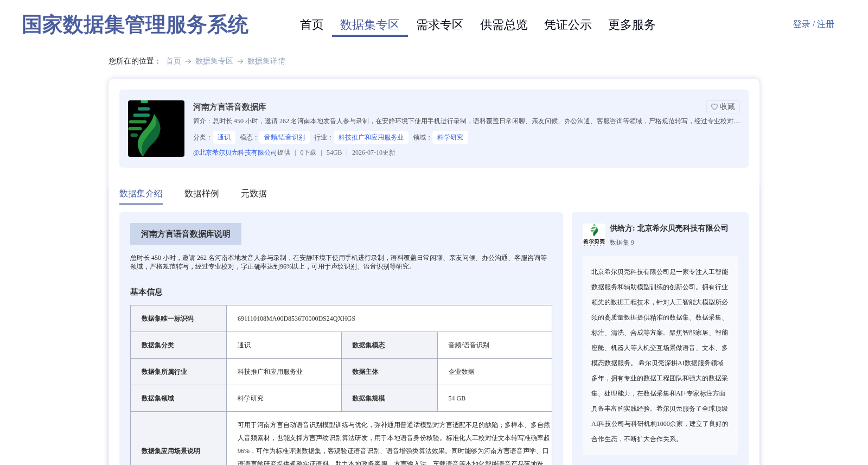
Task: Click the identifier value 691110108MA00D8536T0000DS24QXHGS
Action: [296, 319]
